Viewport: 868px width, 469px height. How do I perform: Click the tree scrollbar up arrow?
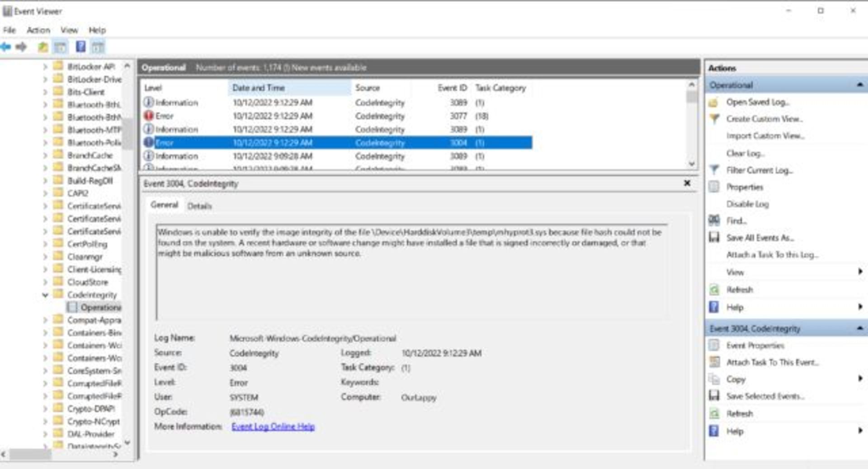coord(127,66)
